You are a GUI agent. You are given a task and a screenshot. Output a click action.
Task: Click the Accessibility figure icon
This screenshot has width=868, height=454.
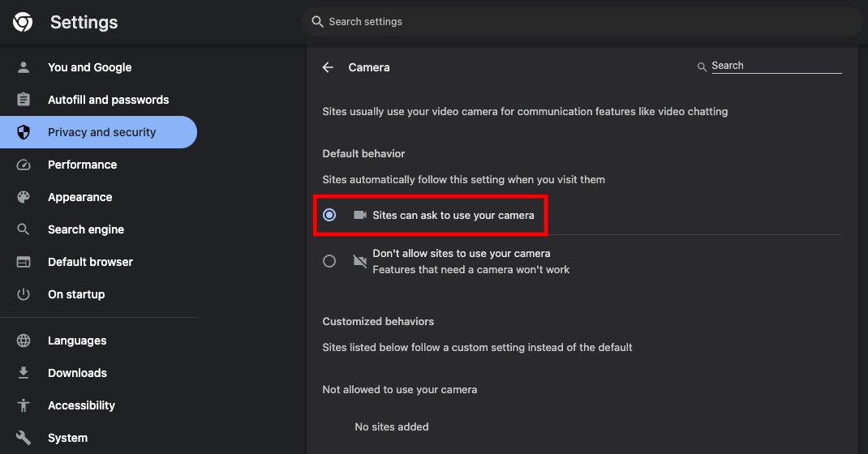pyautogui.click(x=24, y=405)
